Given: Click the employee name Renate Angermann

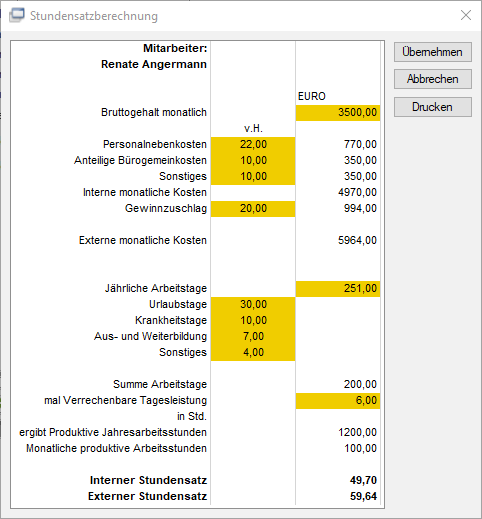Looking at the screenshot, I should (154, 64).
